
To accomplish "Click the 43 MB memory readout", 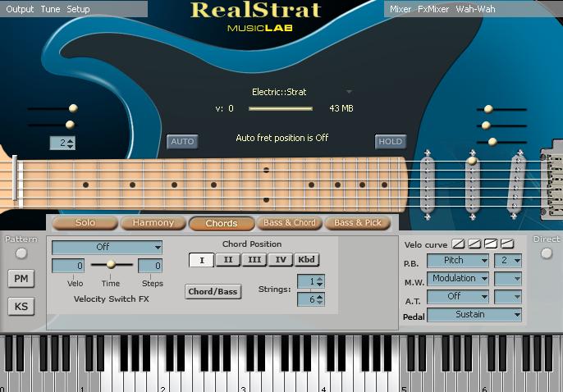I will click(x=341, y=108).
